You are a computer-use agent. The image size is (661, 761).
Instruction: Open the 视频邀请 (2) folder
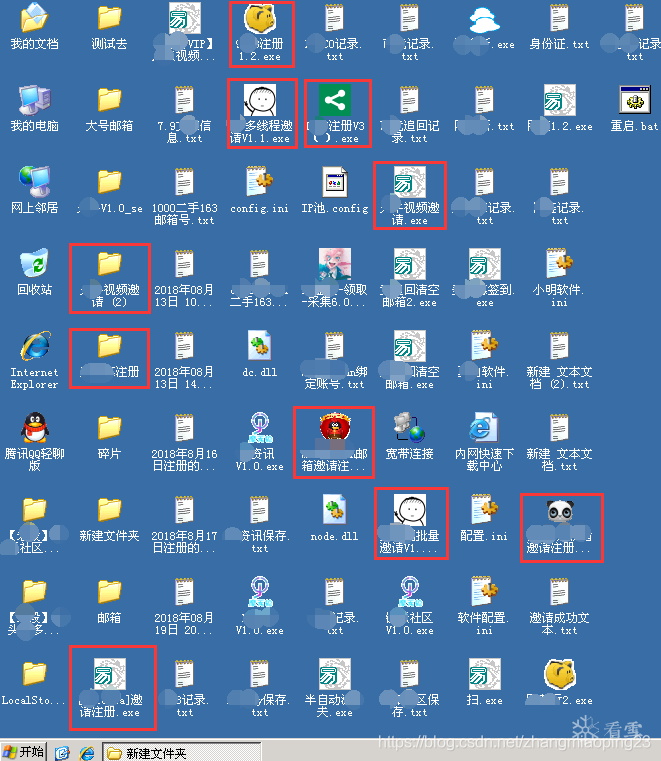110,279
